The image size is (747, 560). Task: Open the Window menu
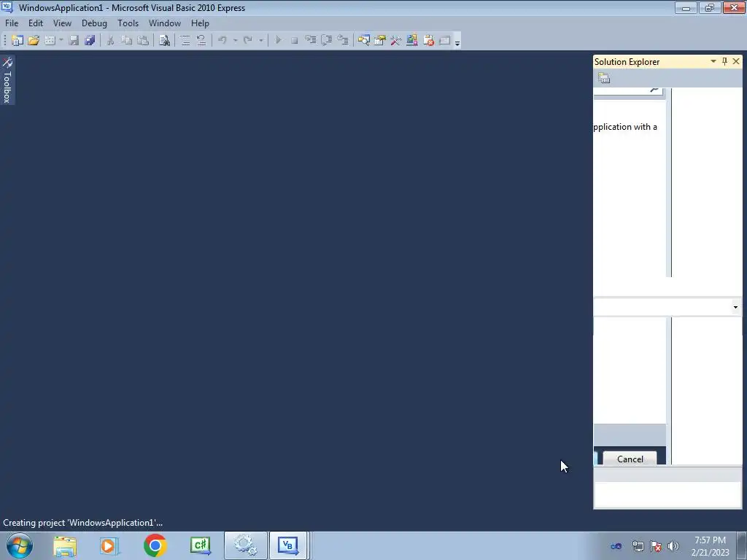[165, 23]
